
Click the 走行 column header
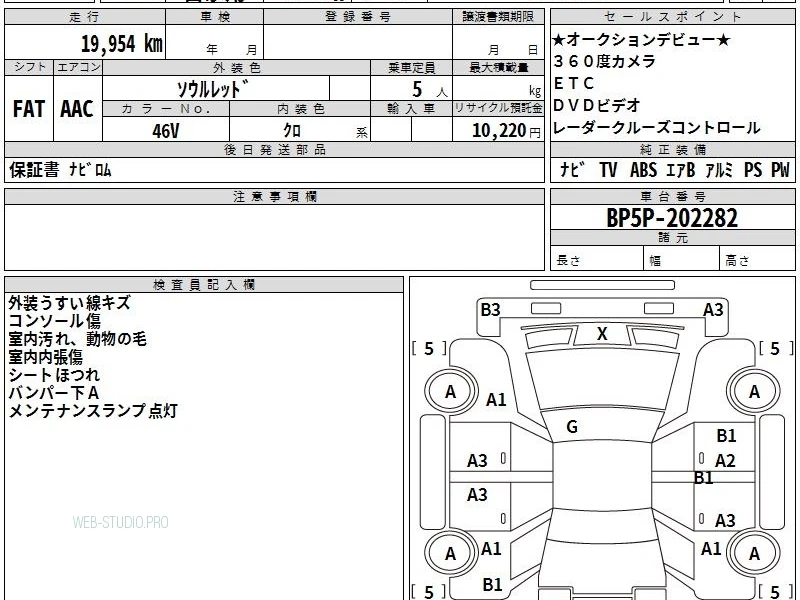pos(85,17)
